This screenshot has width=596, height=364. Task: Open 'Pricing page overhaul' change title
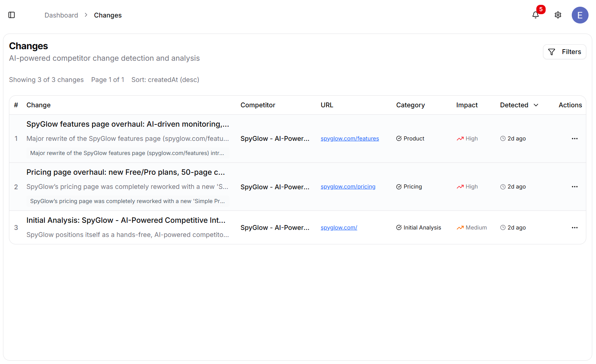126,172
